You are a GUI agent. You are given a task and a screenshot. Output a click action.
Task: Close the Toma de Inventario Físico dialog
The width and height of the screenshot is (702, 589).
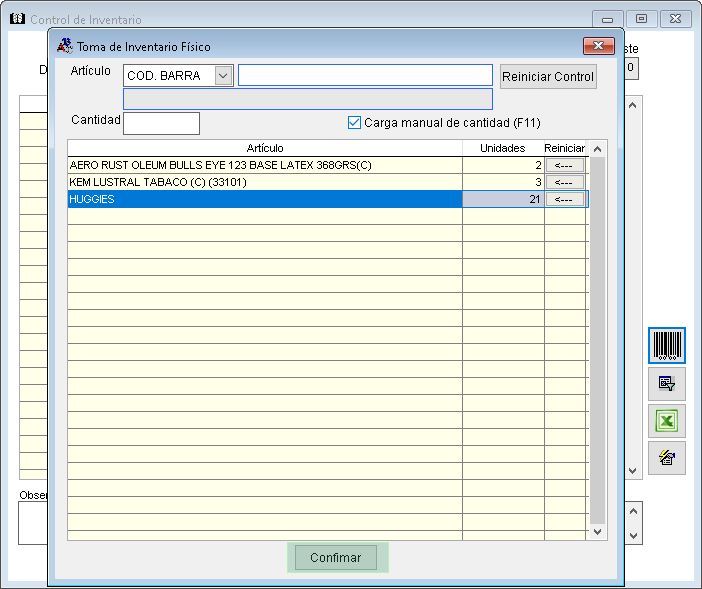598,46
